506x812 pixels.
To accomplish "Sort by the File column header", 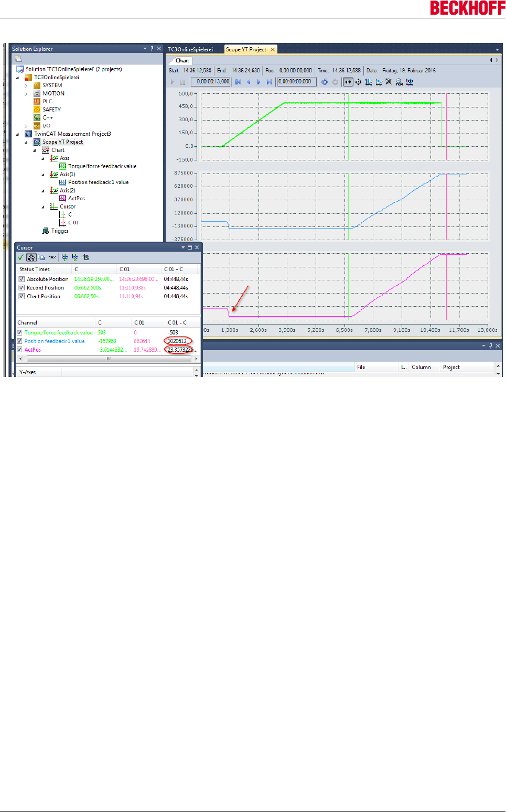I will (x=376, y=367).
